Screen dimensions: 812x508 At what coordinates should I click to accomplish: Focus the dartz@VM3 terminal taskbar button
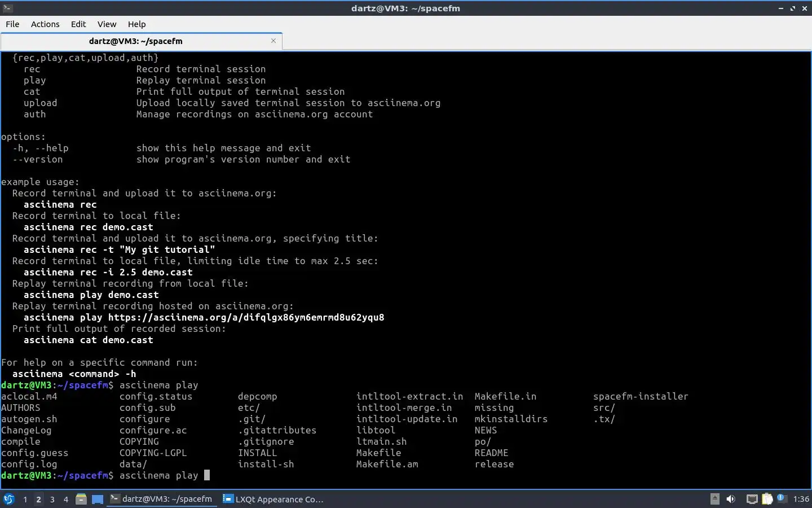coord(162,499)
